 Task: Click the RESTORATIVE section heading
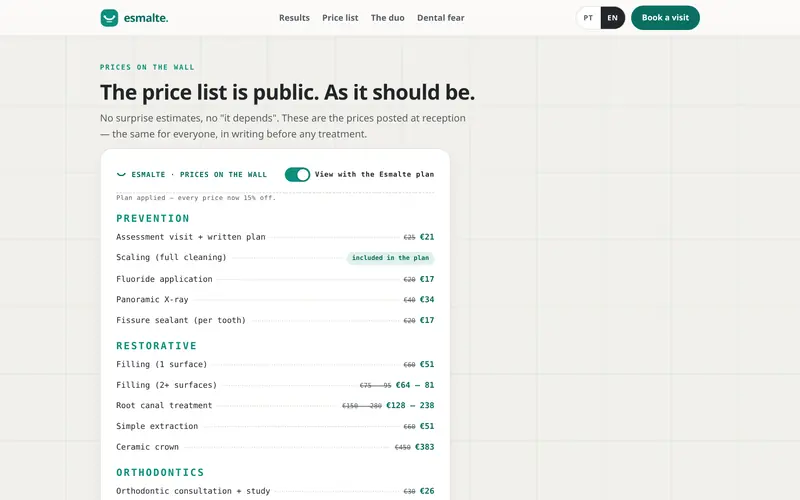(x=157, y=346)
